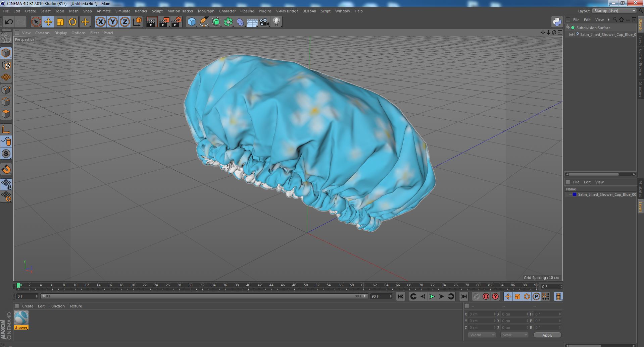
Task: Click the Satin_Lined_Shower_Cap layer color swatch
Action: click(575, 194)
